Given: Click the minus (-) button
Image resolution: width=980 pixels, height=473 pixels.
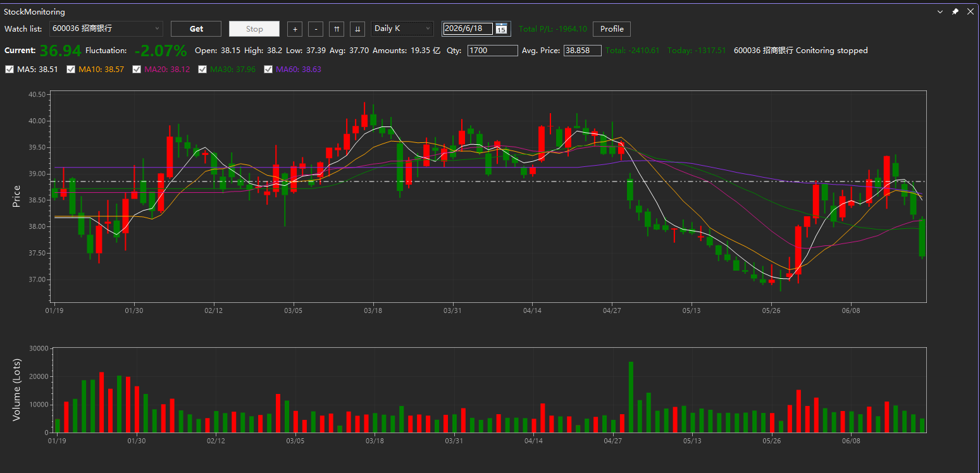Looking at the screenshot, I should [316, 28].
